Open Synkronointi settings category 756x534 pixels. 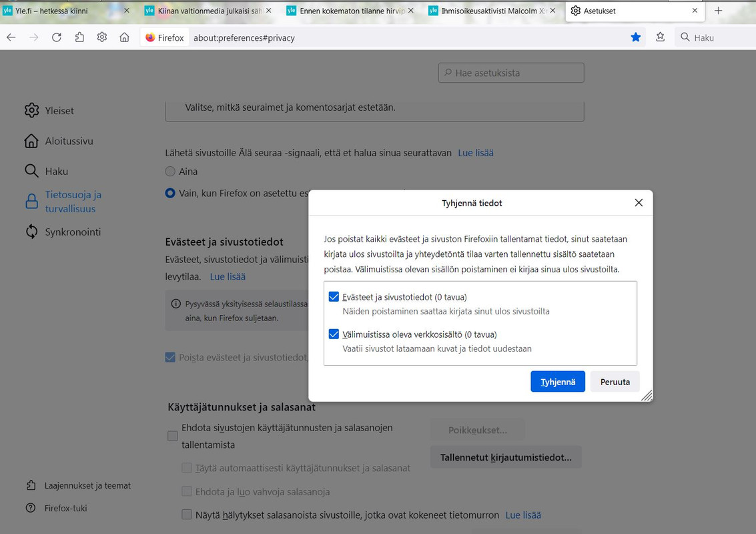pos(73,232)
